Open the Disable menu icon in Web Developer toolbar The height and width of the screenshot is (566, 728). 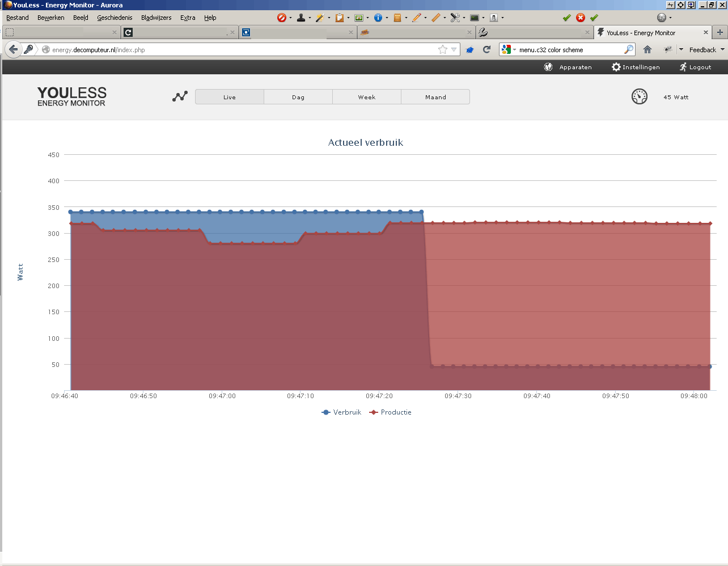pos(281,18)
